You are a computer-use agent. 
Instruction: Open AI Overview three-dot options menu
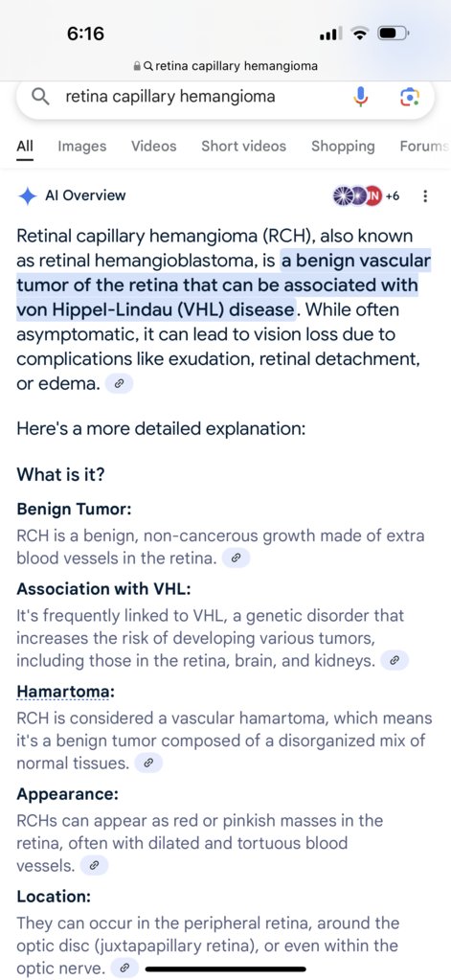(x=425, y=196)
